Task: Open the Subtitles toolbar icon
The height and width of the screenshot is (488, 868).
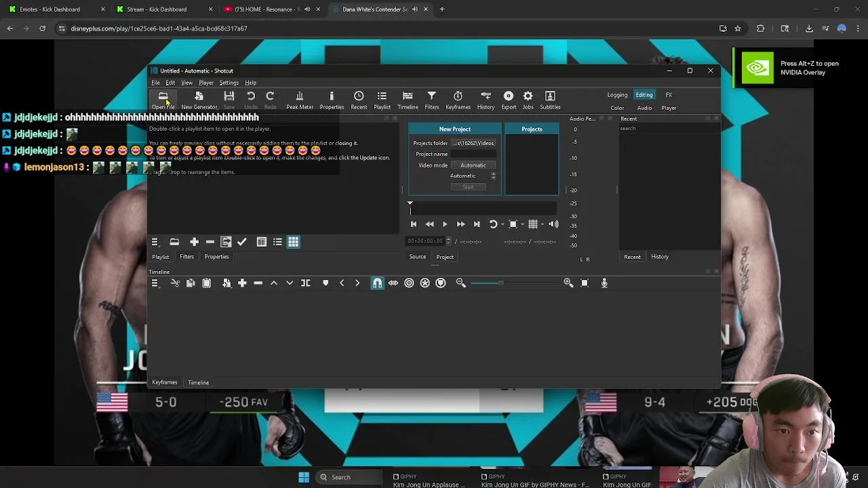Action: [550, 100]
